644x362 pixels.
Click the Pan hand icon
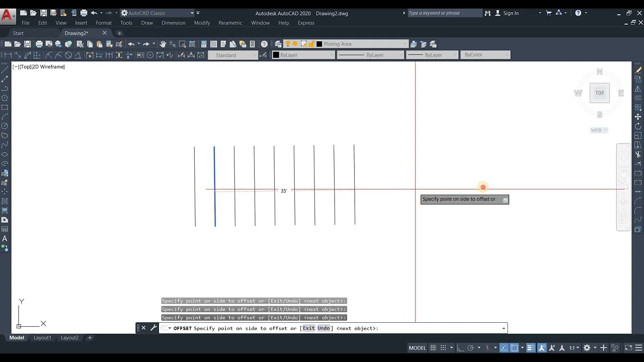[163, 44]
